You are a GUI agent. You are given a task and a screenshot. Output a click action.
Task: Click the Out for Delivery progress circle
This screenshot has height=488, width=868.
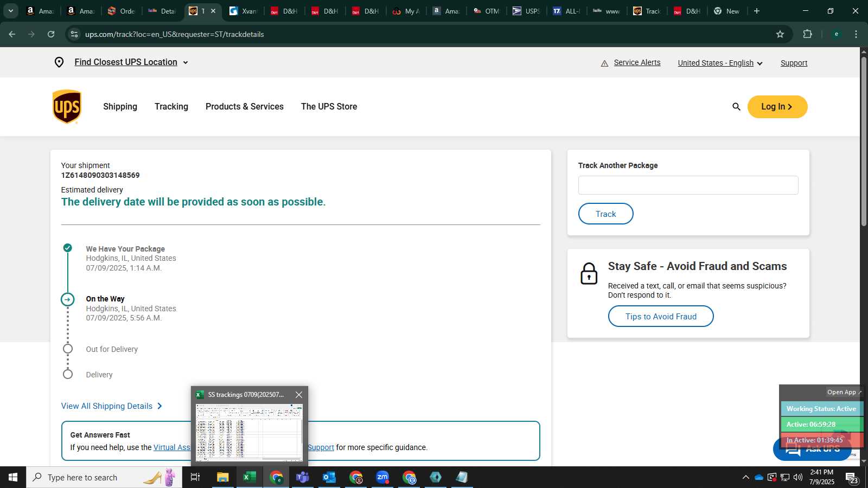point(67,349)
